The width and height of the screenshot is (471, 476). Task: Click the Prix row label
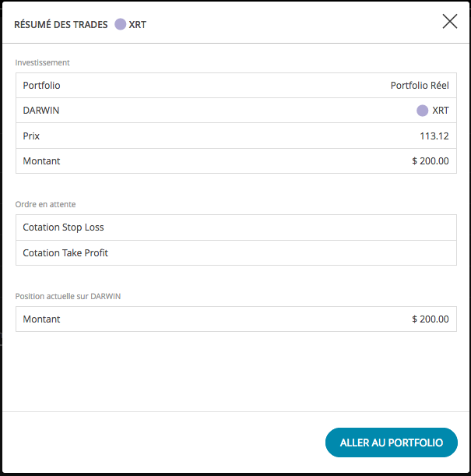31,136
